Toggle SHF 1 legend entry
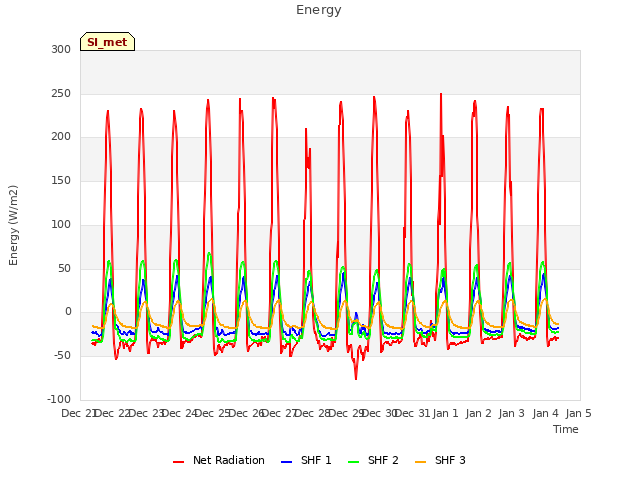 [x=307, y=460]
